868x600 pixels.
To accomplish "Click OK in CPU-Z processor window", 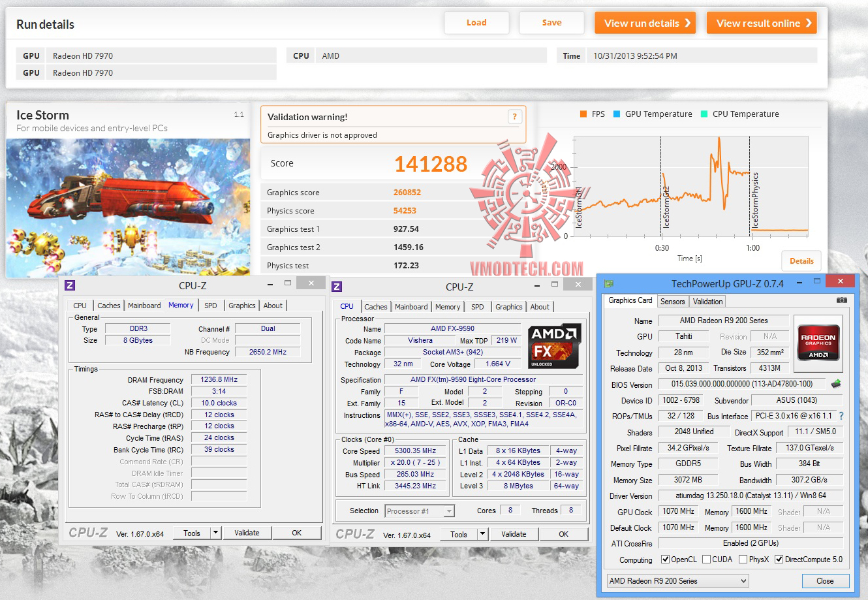I will tap(563, 534).
